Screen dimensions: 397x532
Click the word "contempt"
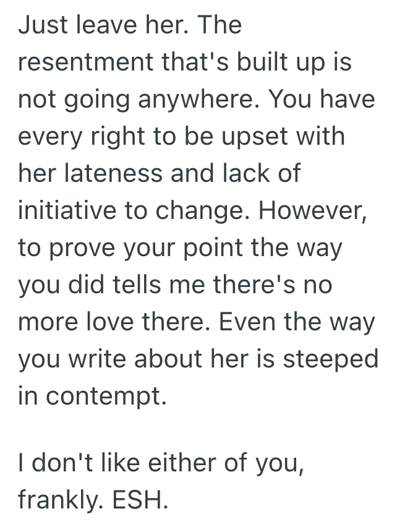(105, 397)
